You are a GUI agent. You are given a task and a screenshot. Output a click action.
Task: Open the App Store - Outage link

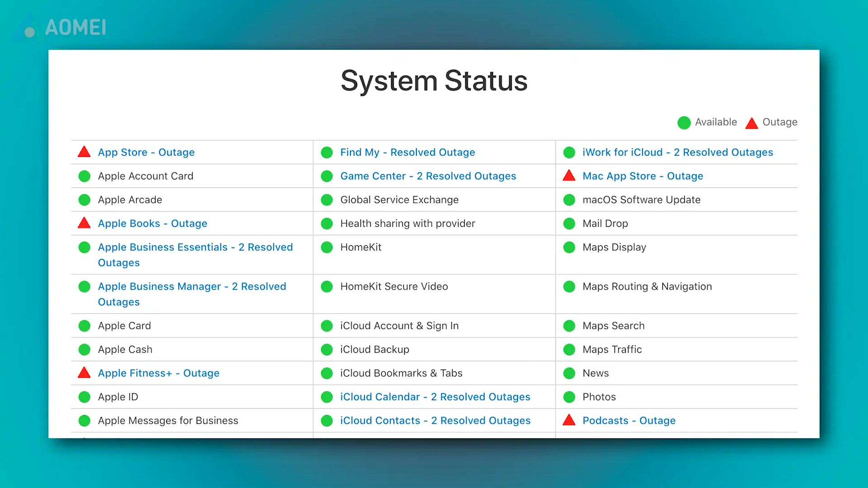(146, 152)
